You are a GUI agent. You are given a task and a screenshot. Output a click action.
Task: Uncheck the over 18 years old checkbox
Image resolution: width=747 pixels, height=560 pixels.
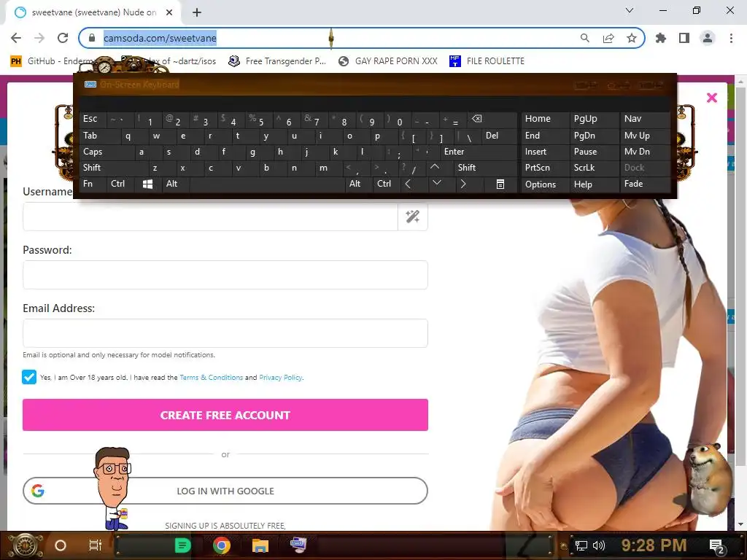[x=29, y=377]
